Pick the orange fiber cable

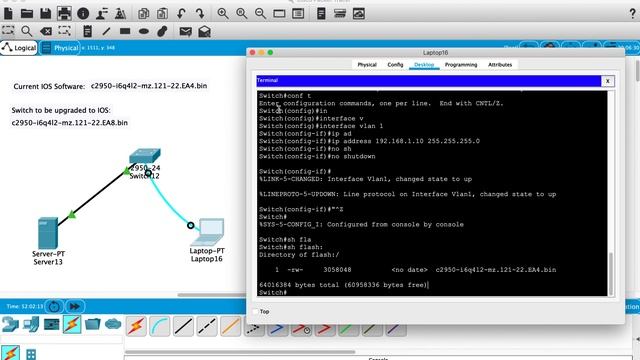[231, 327]
